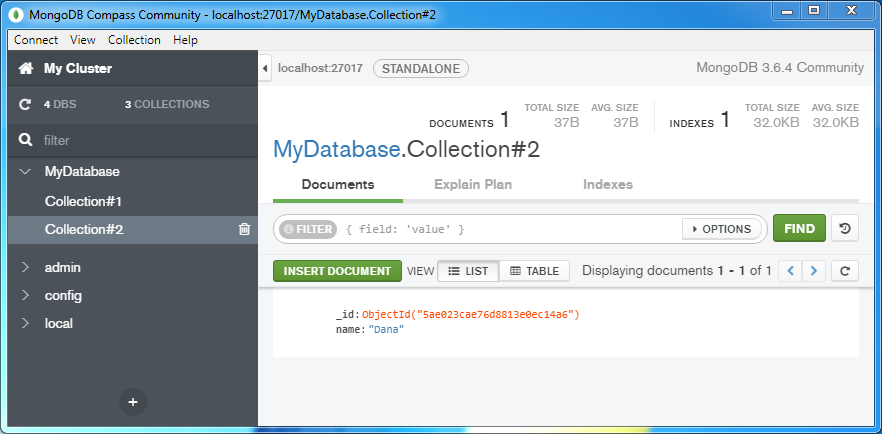Screen dimensions: 882x434
Task: Click Displaying documents 1 - 1 of 1 text
Action: tap(677, 271)
